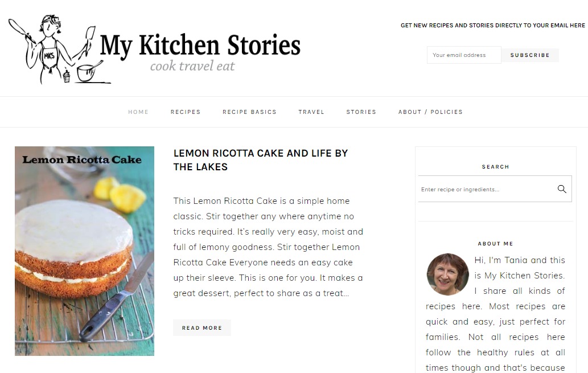Image resolution: width=588 pixels, height=373 pixels.
Task: Open the RECipe BASICS navigation link
Action: point(249,112)
